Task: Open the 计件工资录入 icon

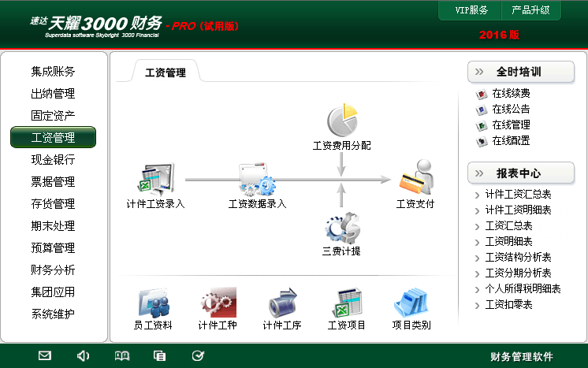Action: click(155, 180)
